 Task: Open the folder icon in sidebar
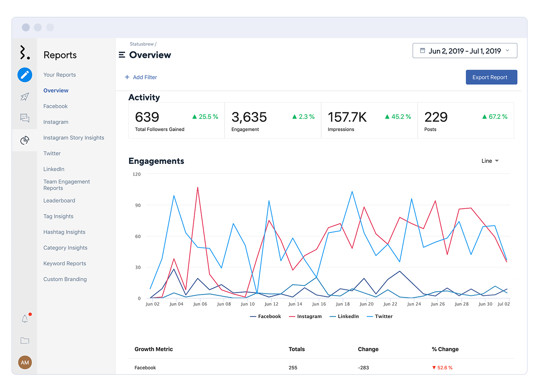coord(25,340)
